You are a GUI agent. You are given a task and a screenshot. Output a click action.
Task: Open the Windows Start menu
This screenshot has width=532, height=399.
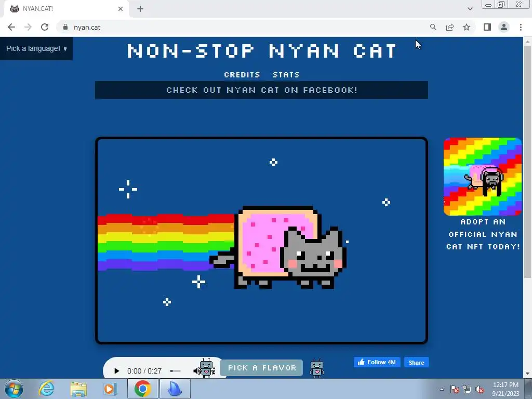pos(14,389)
